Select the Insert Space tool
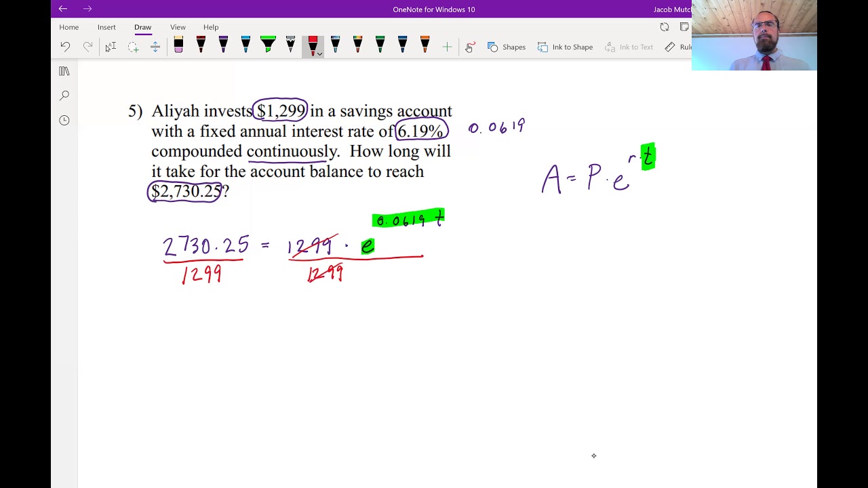This screenshot has height=488, width=868. coord(155,47)
